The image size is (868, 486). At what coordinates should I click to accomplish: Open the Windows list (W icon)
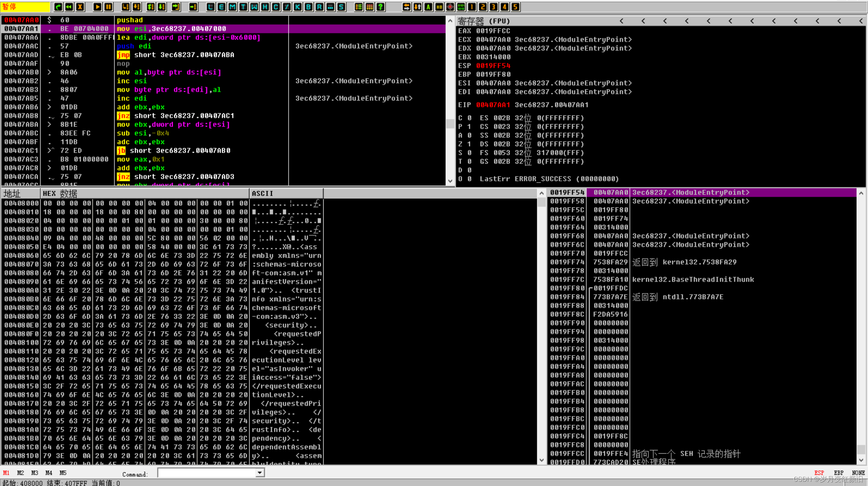tap(254, 7)
